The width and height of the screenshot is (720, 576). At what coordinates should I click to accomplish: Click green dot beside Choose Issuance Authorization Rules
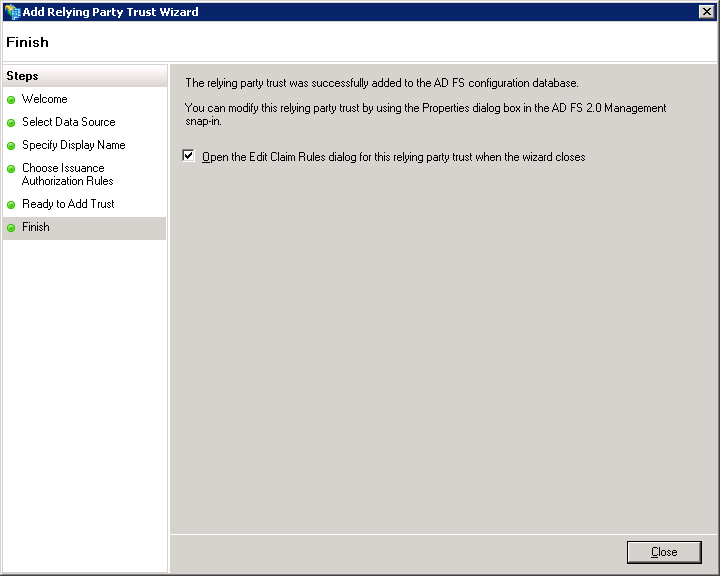coord(11,169)
